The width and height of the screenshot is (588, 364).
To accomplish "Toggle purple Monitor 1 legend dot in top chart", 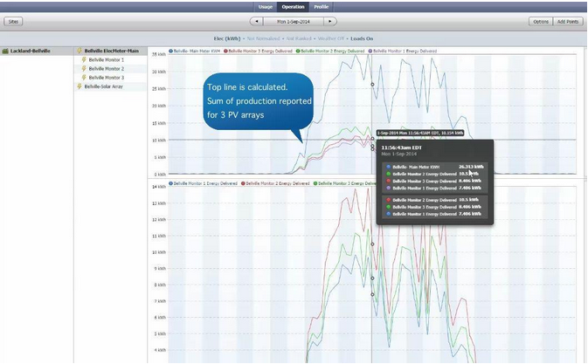I will pos(370,51).
